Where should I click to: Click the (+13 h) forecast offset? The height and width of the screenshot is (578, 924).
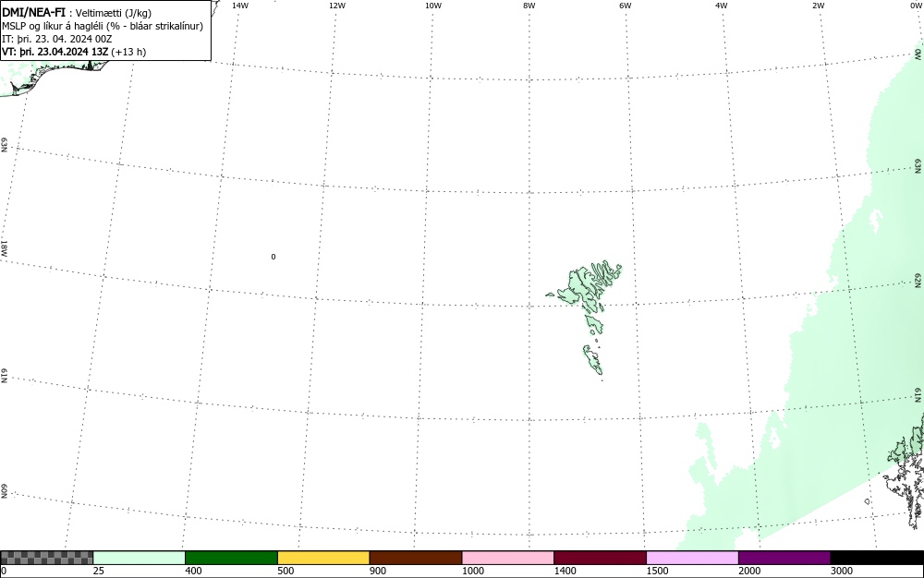(128, 52)
